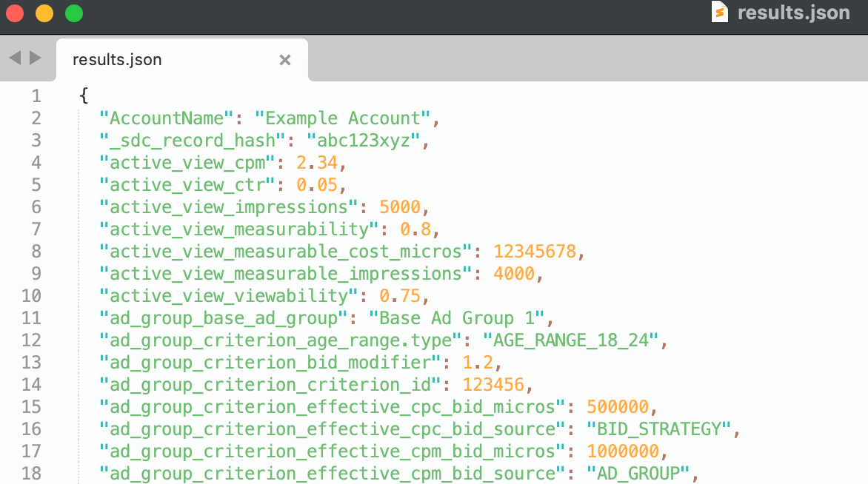The image size is (868, 484).
Task: Click the right tab navigation arrow
Action: [35, 58]
